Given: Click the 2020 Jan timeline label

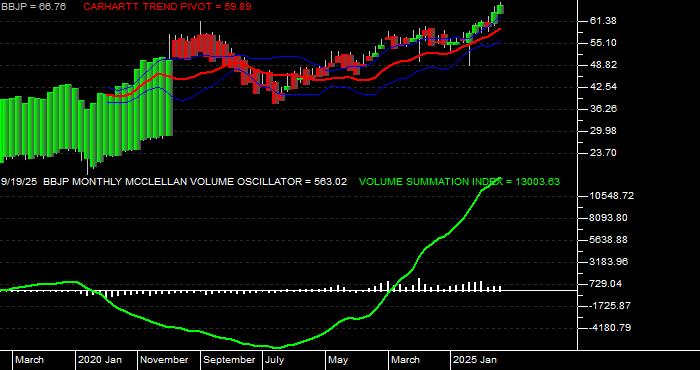Looking at the screenshot, I should coord(100,360).
